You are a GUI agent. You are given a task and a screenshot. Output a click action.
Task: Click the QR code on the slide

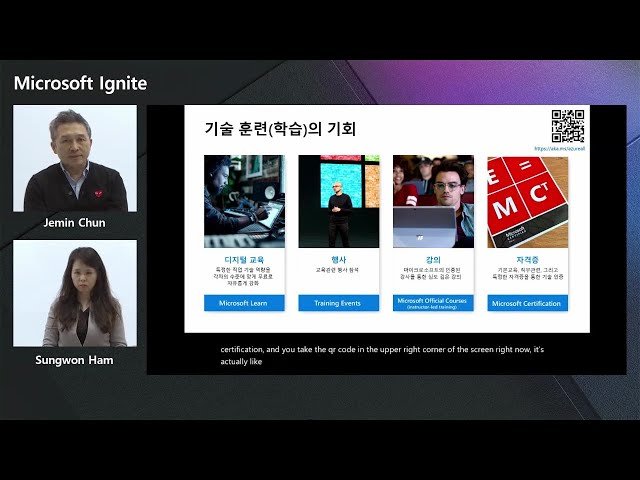pos(568,126)
